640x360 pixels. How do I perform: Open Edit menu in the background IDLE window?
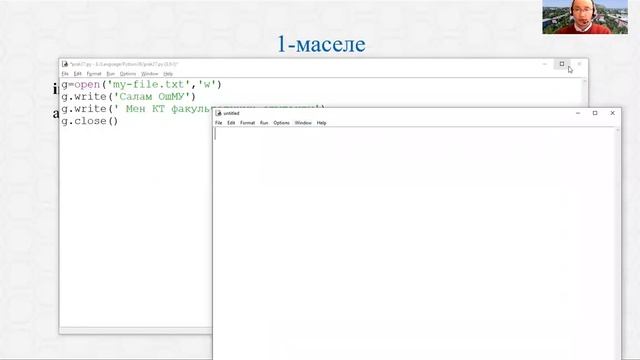click(78, 74)
